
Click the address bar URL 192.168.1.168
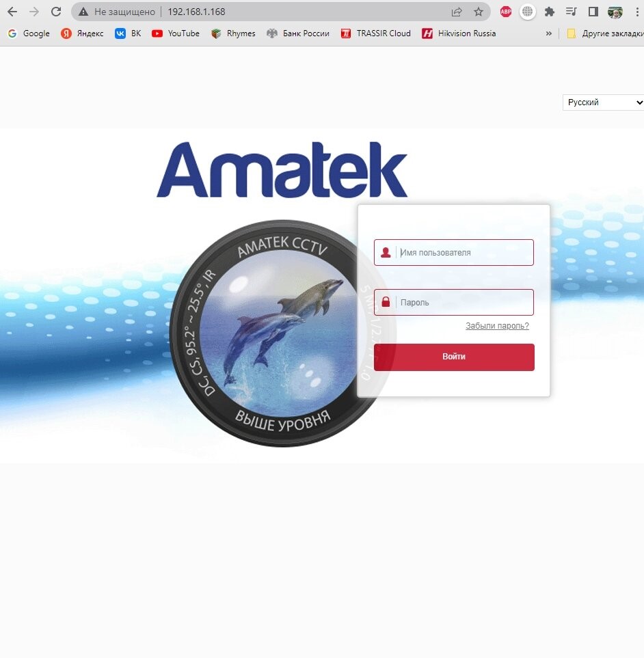(196, 12)
